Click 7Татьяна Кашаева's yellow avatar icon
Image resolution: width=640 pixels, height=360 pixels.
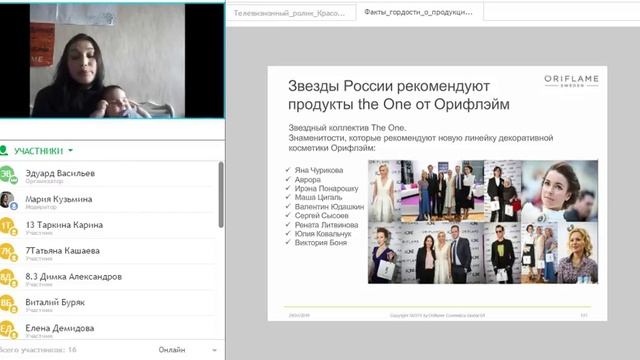[7, 252]
